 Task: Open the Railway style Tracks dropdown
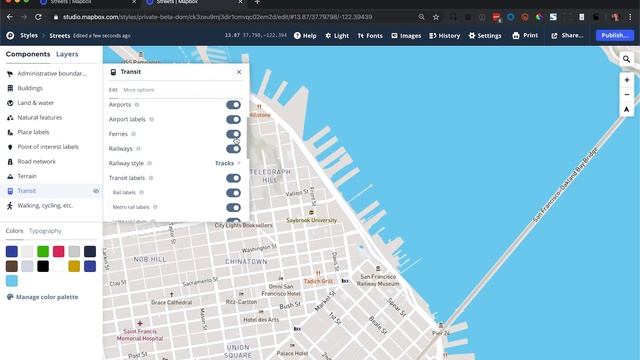[x=228, y=163]
